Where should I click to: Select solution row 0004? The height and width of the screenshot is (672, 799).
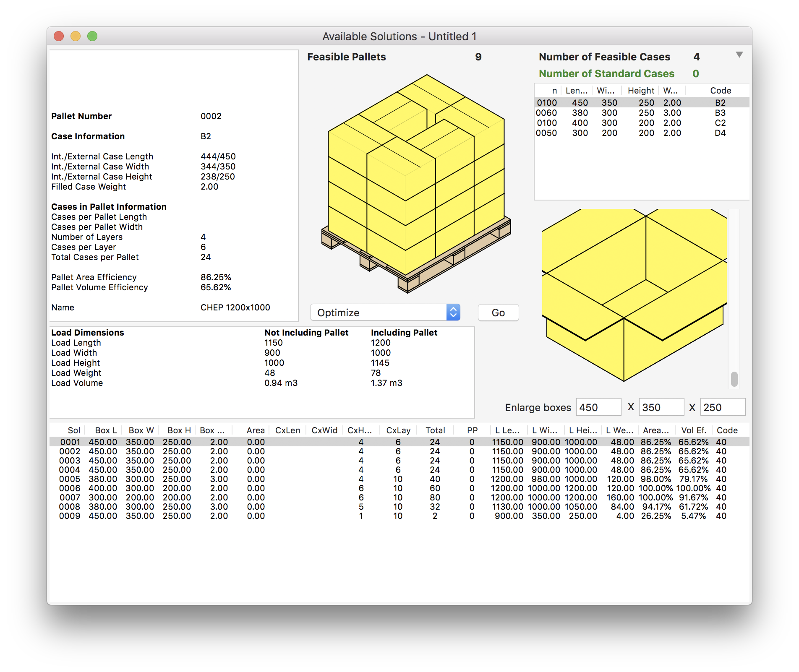pyautogui.click(x=399, y=470)
